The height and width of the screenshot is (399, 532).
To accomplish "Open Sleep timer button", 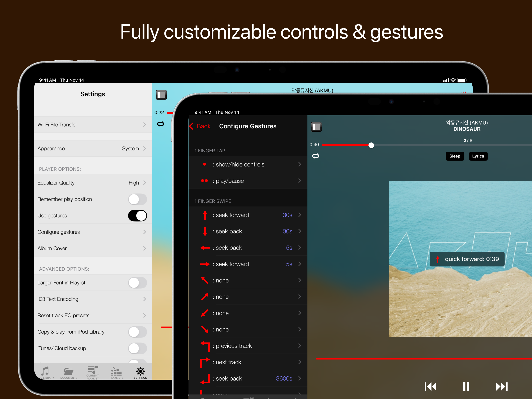I will point(454,156).
